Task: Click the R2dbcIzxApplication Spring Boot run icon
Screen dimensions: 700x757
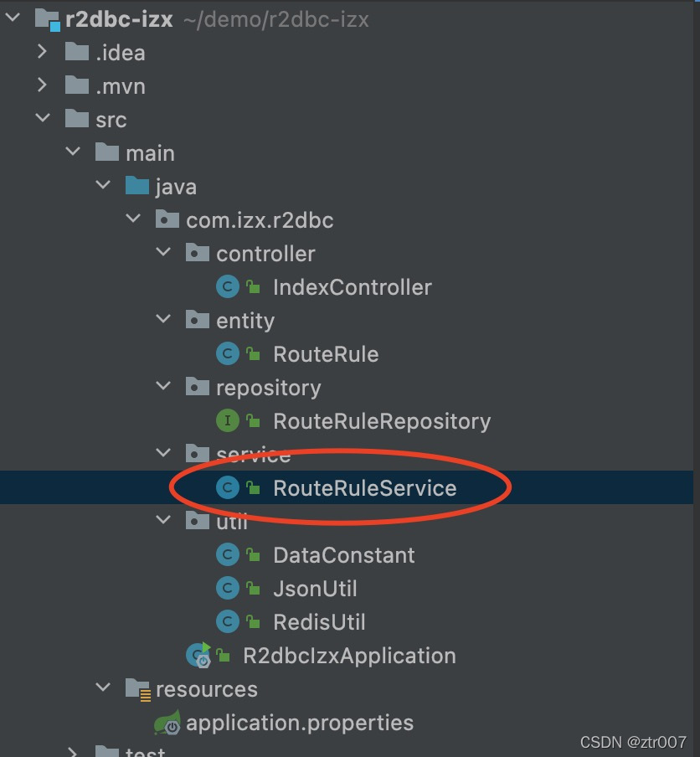Action: (198, 655)
